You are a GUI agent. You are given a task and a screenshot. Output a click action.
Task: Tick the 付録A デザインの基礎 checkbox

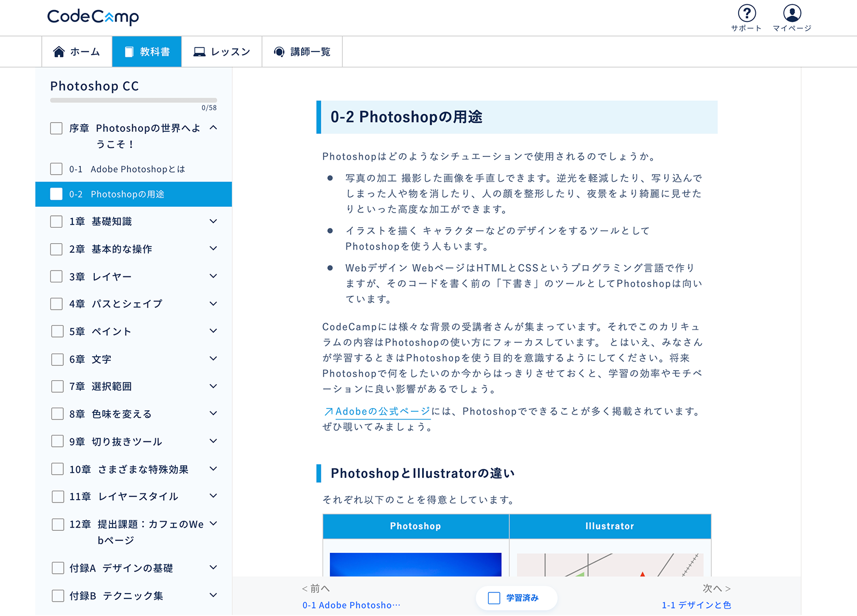click(58, 568)
